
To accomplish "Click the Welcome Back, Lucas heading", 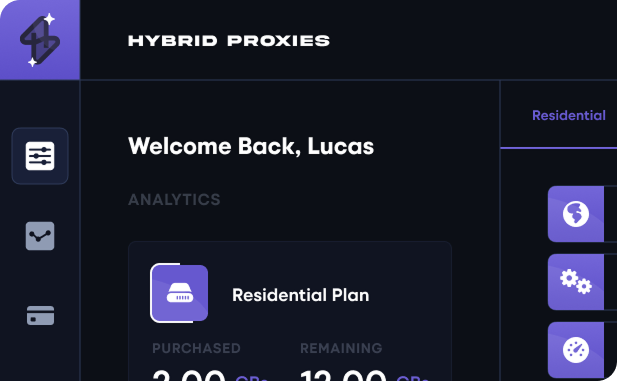I will coord(251,146).
